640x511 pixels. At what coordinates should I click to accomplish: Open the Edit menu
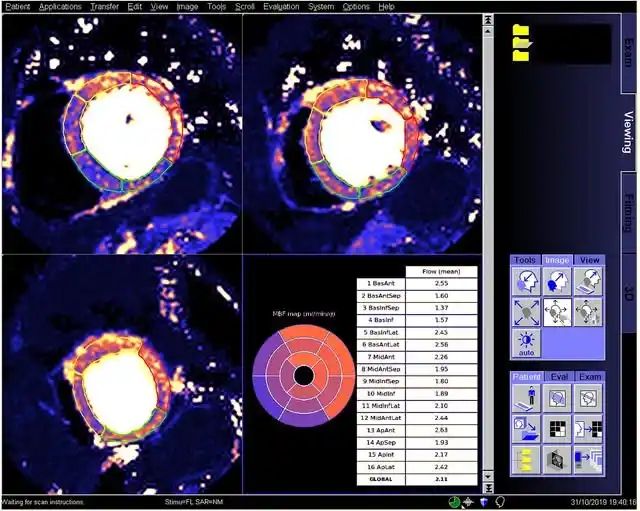click(135, 7)
